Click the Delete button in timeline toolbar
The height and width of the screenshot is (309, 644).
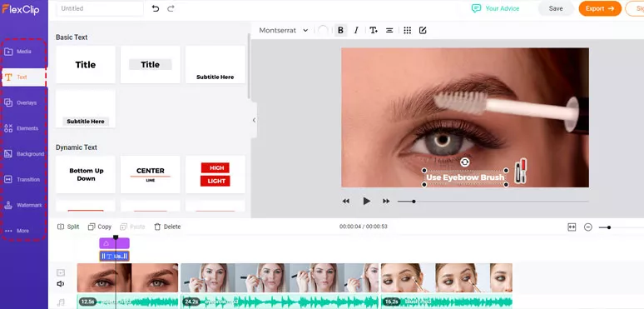[x=167, y=227]
